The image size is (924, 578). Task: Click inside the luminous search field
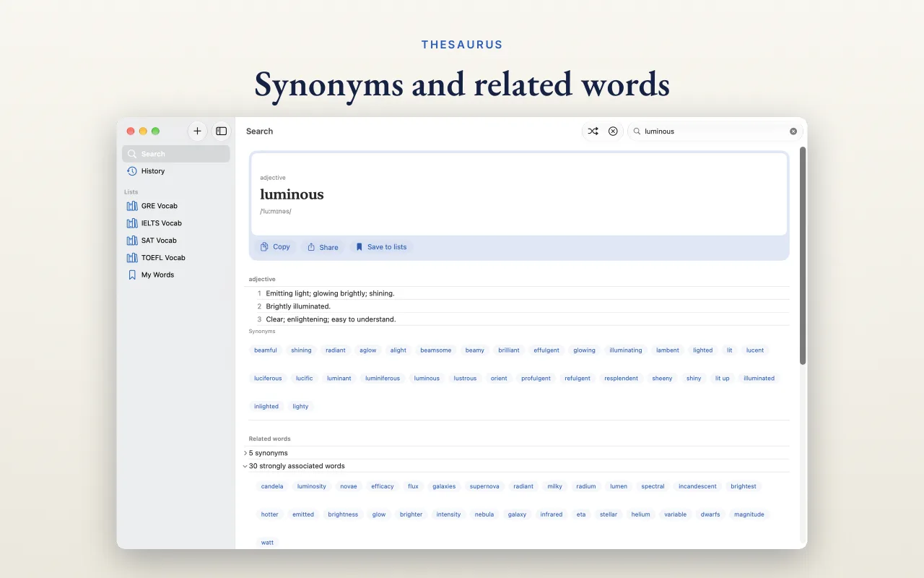(715, 131)
